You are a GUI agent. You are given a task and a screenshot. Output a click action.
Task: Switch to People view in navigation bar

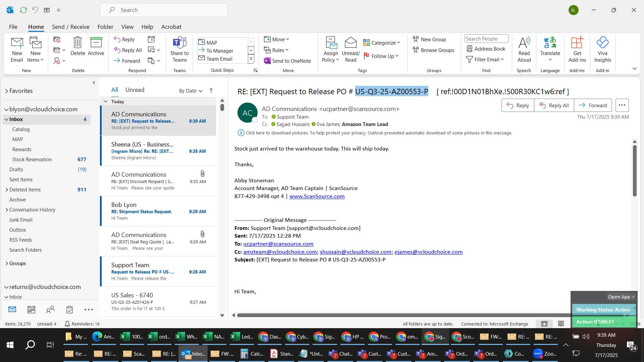point(50,309)
